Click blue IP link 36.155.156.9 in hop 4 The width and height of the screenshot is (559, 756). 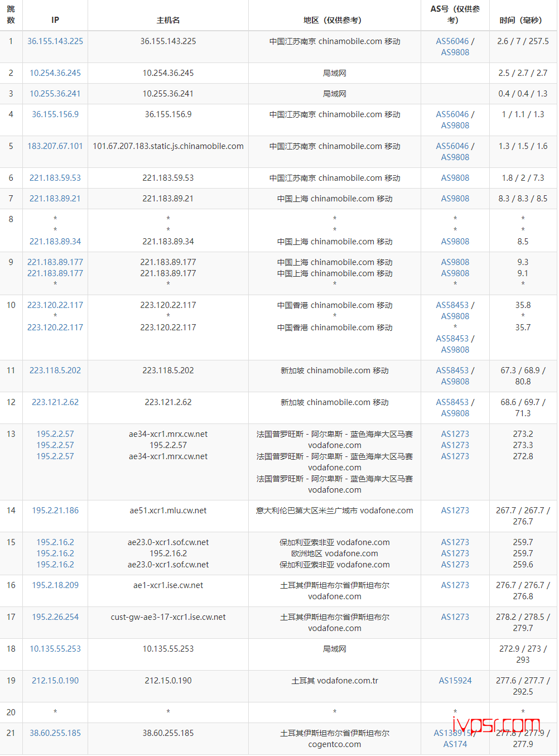point(55,114)
